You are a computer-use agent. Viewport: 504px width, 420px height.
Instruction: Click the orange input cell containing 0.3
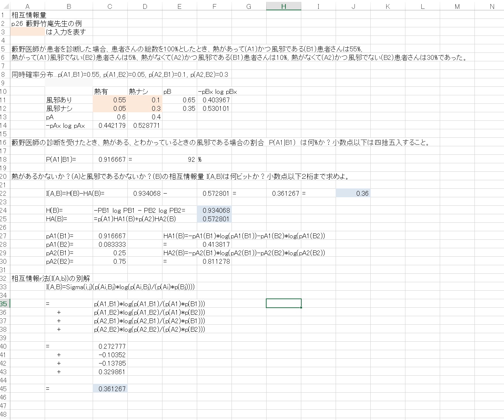pyautogui.click(x=145, y=108)
